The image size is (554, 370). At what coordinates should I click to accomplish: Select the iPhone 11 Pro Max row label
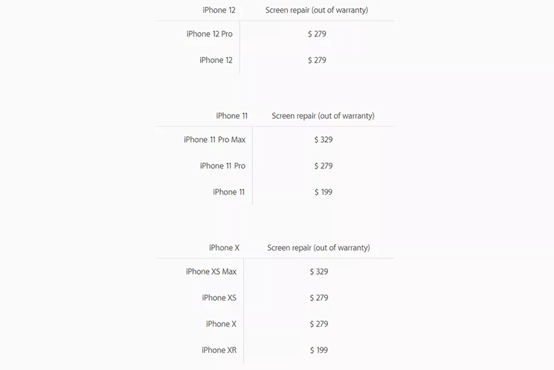click(x=214, y=140)
